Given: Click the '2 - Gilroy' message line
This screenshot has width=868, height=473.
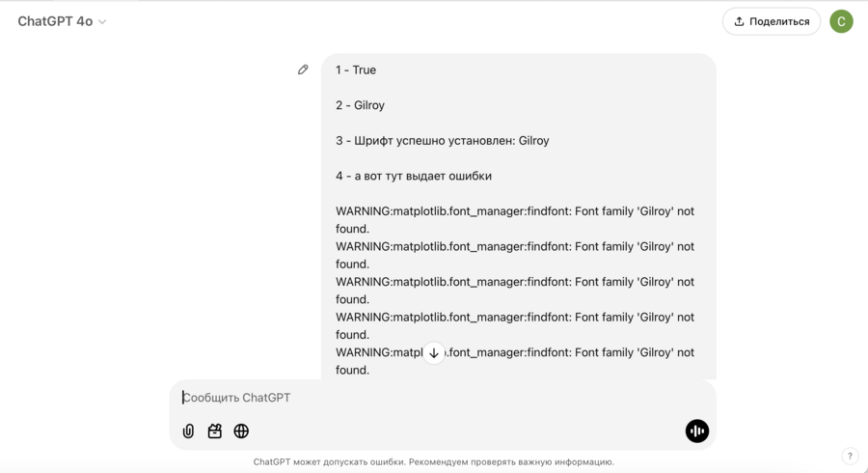Looking at the screenshot, I should 360,105.
